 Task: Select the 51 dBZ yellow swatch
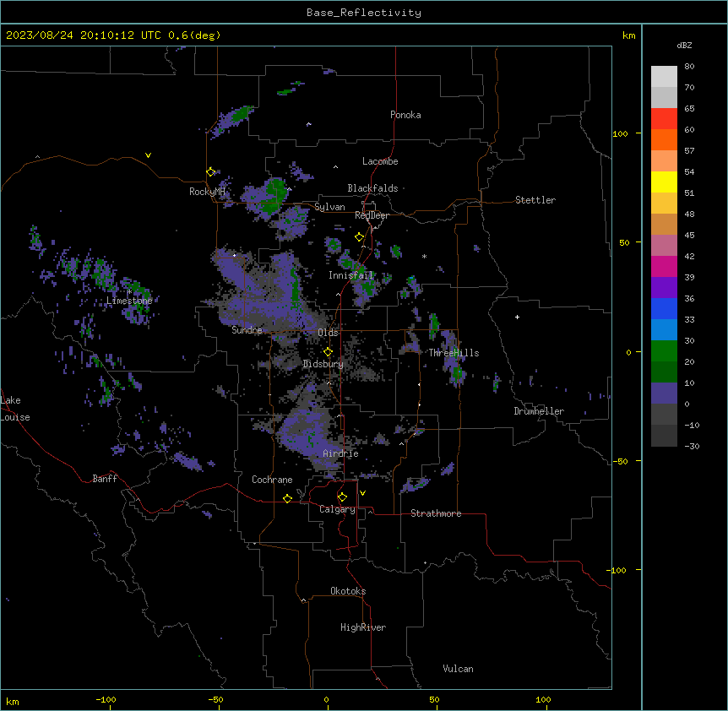point(664,182)
